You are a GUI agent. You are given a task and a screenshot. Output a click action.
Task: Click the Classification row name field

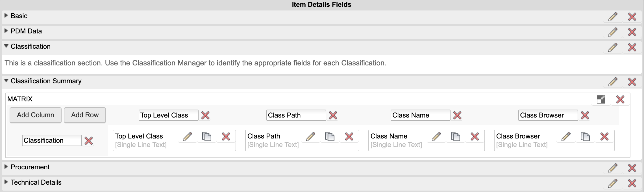coord(52,140)
